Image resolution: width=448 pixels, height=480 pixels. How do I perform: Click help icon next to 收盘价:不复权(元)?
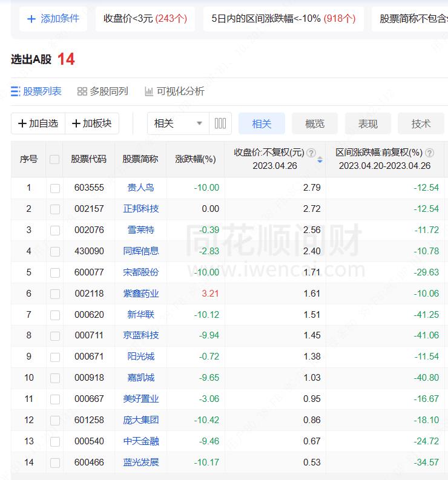pyautogui.click(x=311, y=153)
